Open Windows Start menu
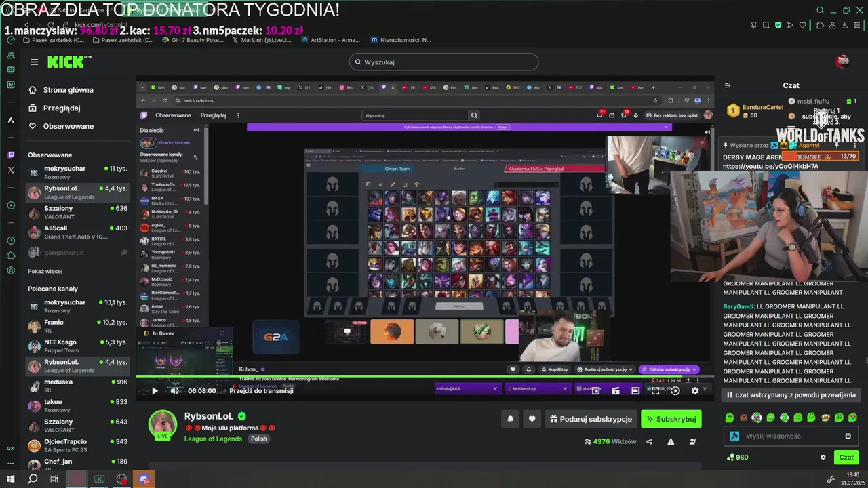This screenshot has width=868, height=488. (11, 479)
